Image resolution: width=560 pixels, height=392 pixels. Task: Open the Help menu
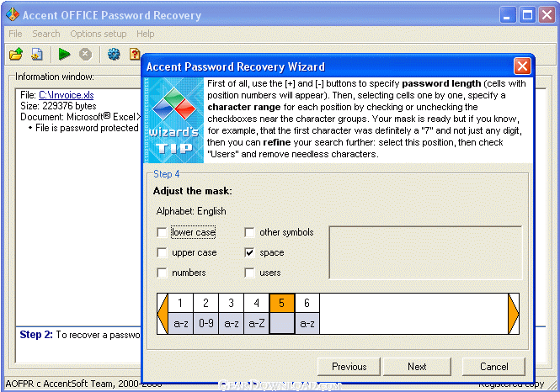click(146, 34)
